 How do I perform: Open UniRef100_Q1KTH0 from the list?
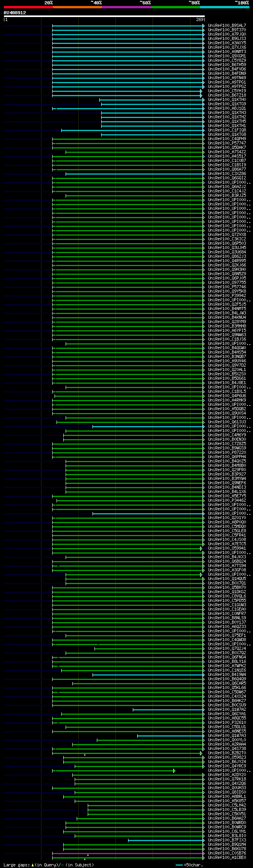(227, 100)
